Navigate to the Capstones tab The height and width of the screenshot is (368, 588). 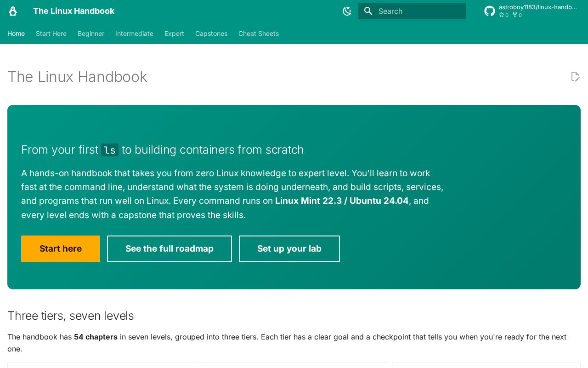pos(211,34)
